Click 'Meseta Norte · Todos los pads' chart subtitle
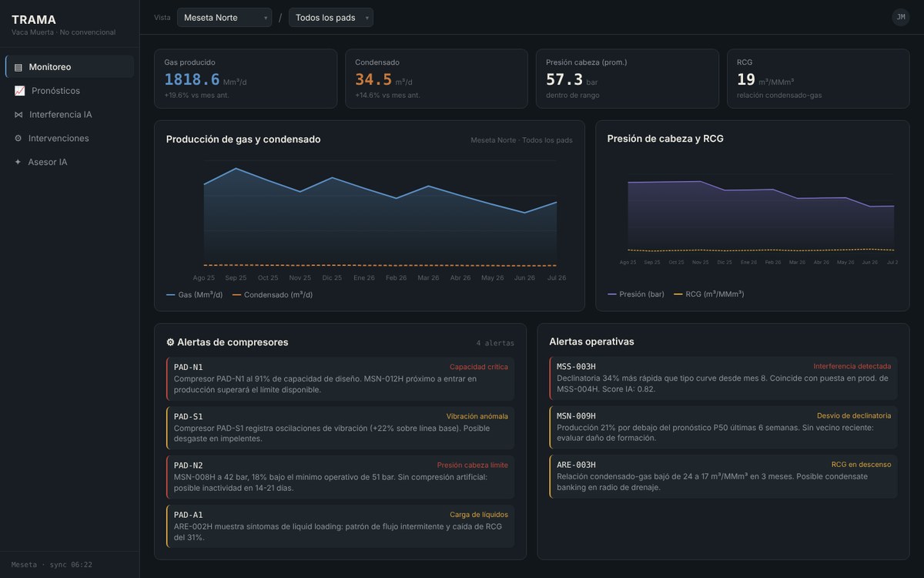The image size is (924, 578). (521, 140)
